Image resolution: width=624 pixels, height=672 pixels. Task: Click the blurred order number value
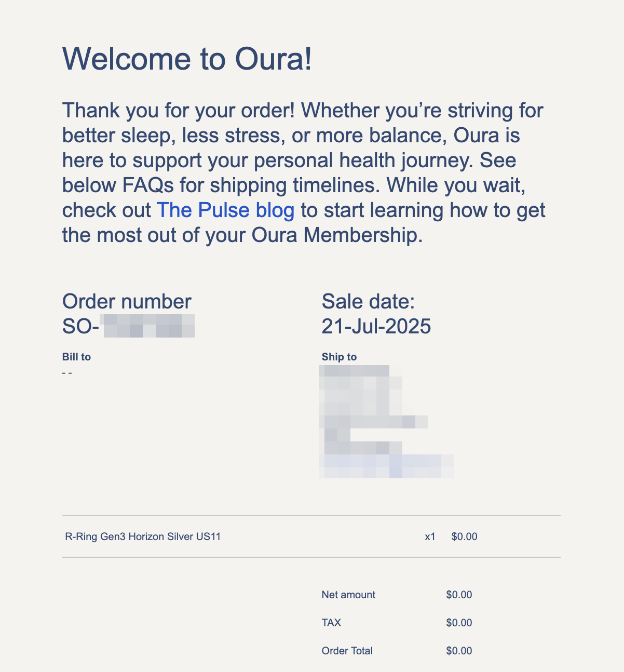[x=149, y=326]
